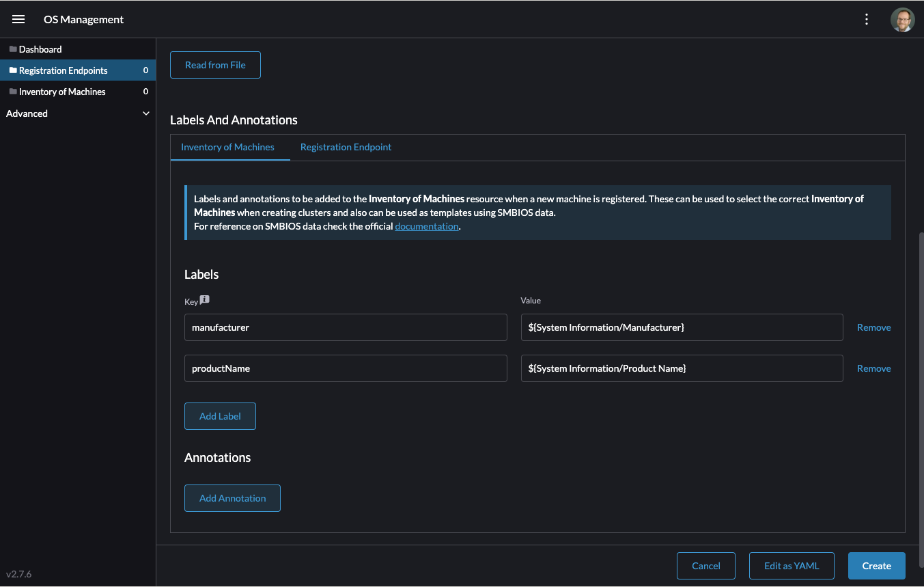
Task: Open the vertical three-dot options menu
Action: [x=867, y=19]
